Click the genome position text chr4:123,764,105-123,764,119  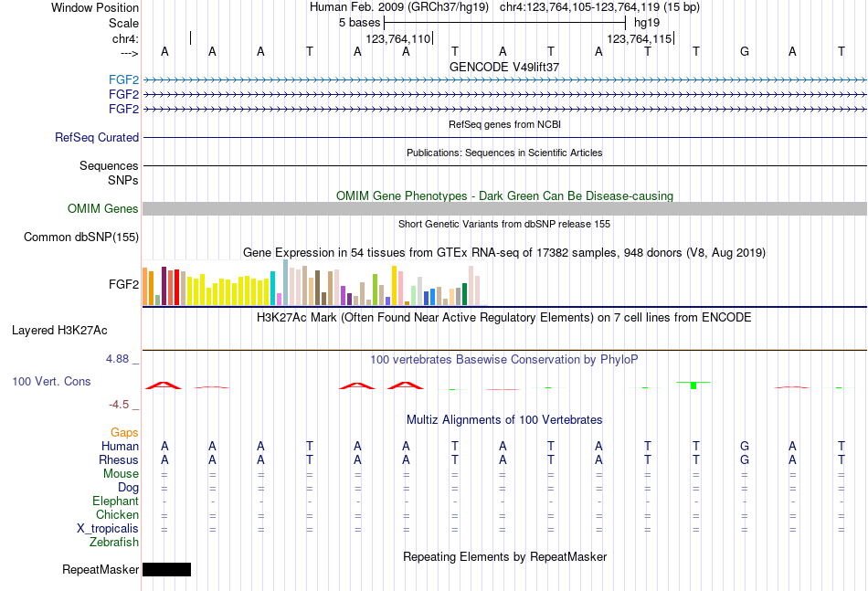coord(578,7)
